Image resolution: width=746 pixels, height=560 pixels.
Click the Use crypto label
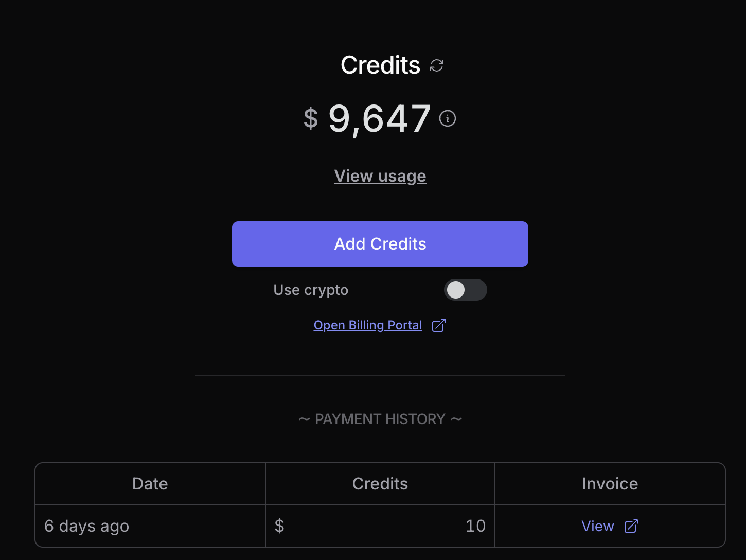[x=311, y=290]
